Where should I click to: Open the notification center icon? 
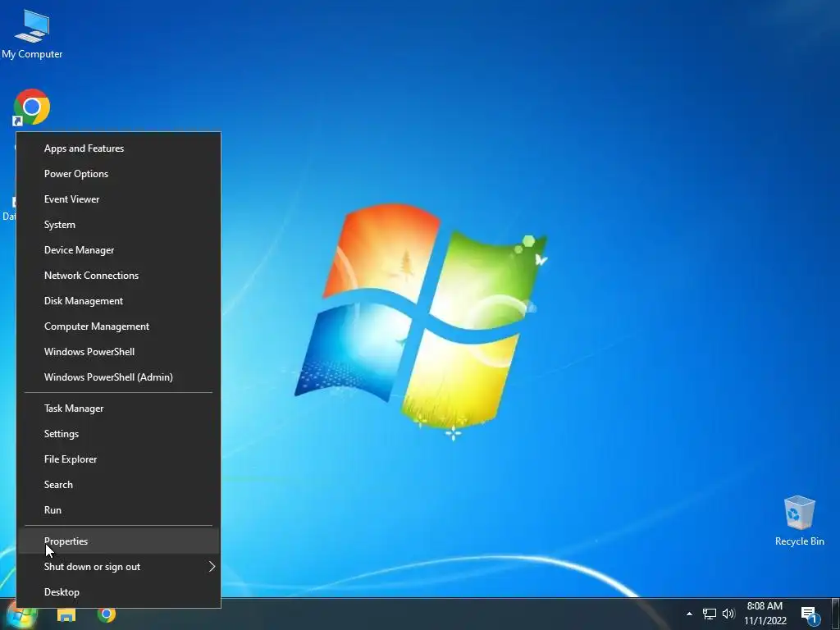[808, 614]
